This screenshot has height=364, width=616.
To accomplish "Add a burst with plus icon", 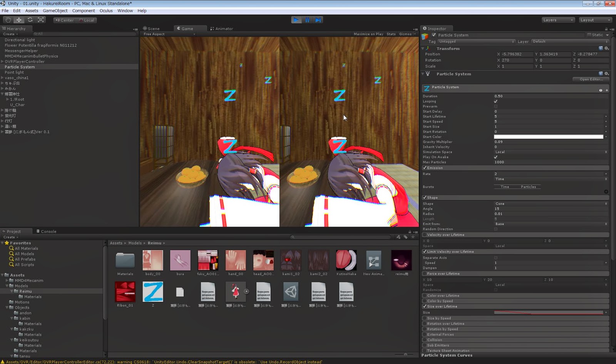I will pyautogui.click(x=606, y=192).
